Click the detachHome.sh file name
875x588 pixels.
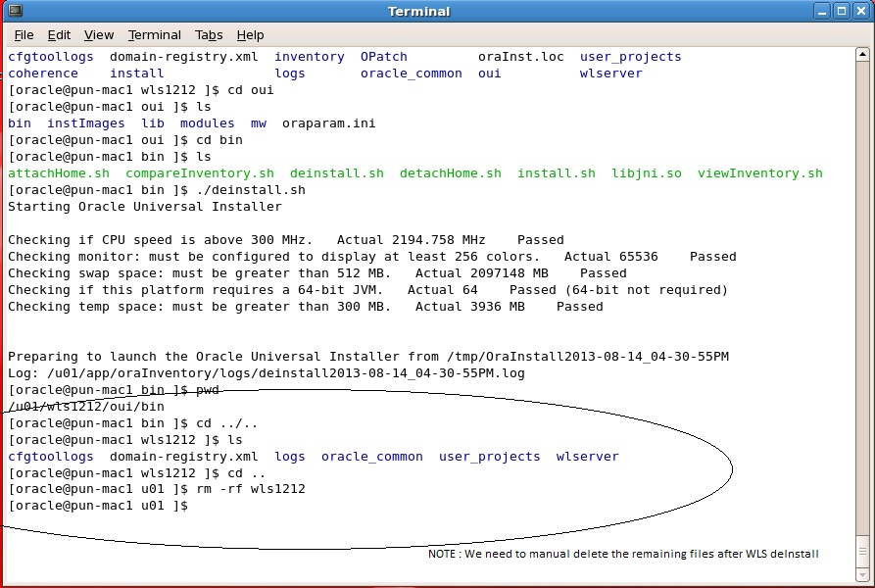point(451,173)
